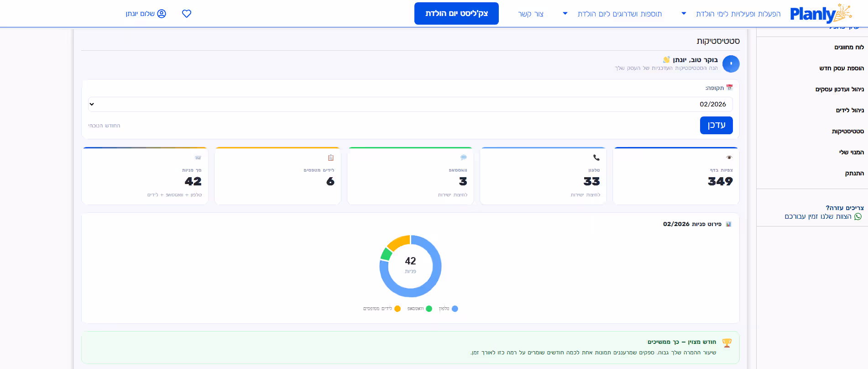The height and width of the screenshot is (369, 868).
Task: Click the צ'קליסט יום הולדת button
Action: coord(456,14)
